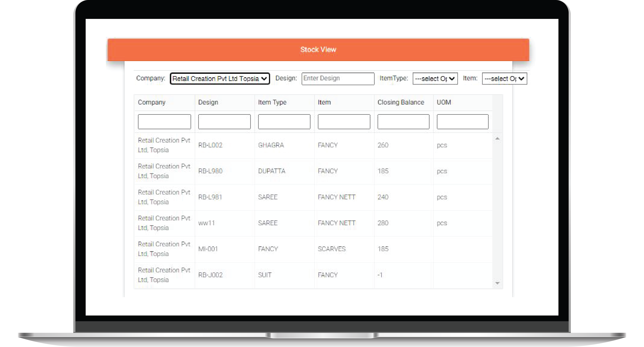Click the Closing Balance filter box
644x347 pixels.
tap(403, 122)
